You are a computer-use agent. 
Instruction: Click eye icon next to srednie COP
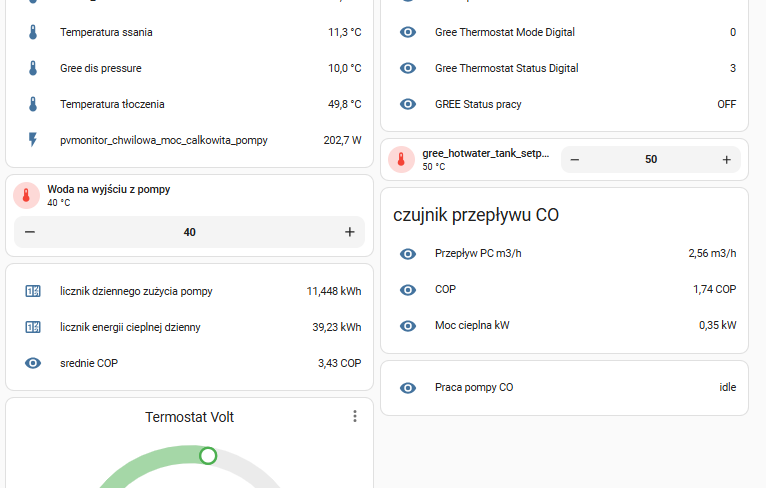(x=33, y=363)
